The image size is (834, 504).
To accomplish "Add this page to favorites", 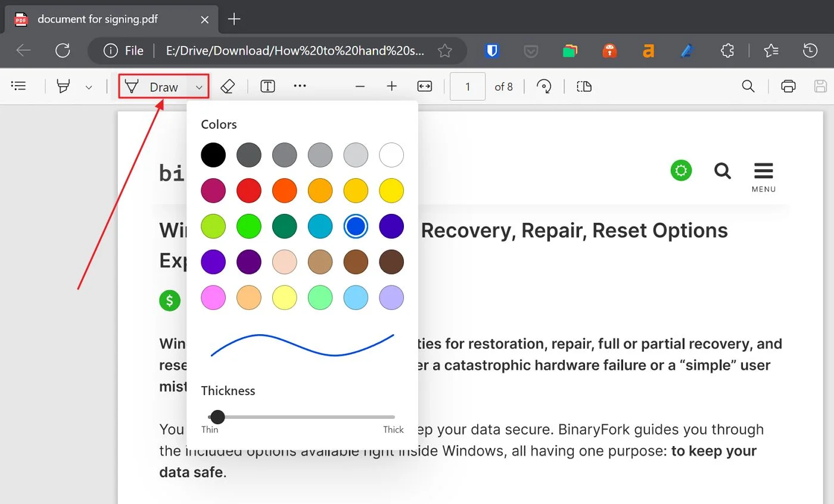I will [x=444, y=51].
